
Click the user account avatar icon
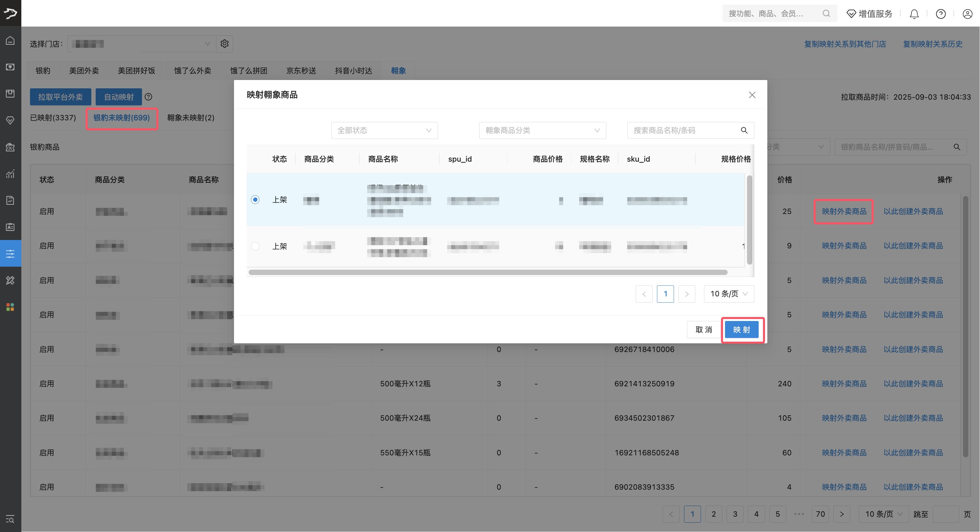[967, 14]
